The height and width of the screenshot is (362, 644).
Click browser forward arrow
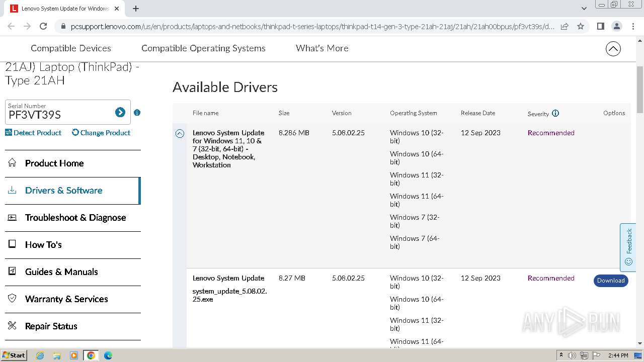click(27, 26)
